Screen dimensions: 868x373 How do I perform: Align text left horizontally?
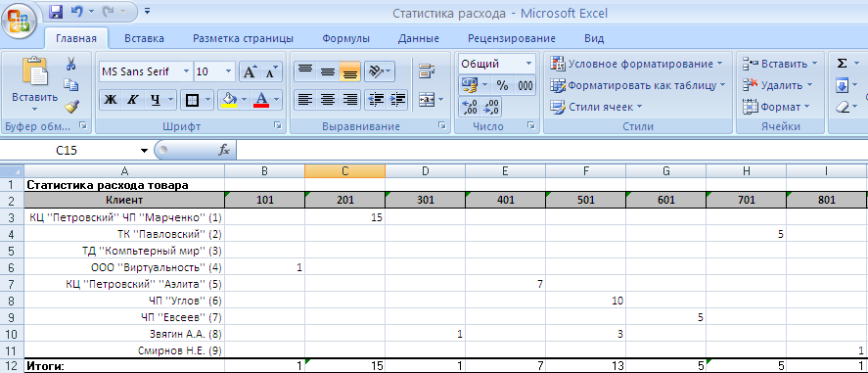(305, 100)
